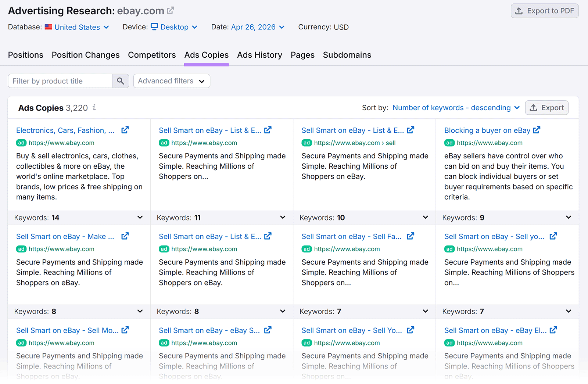Open external link for Electronics, Cars, Fashion ad
588x384 pixels.
(125, 130)
